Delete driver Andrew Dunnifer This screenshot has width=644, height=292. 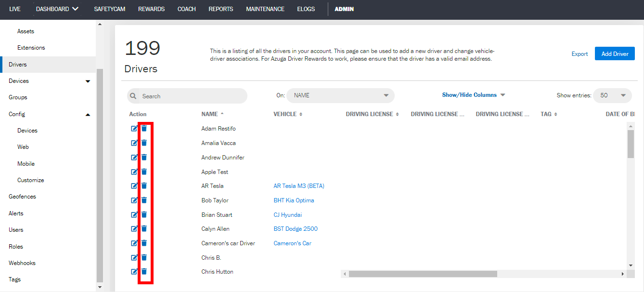pyautogui.click(x=144, y=158)
